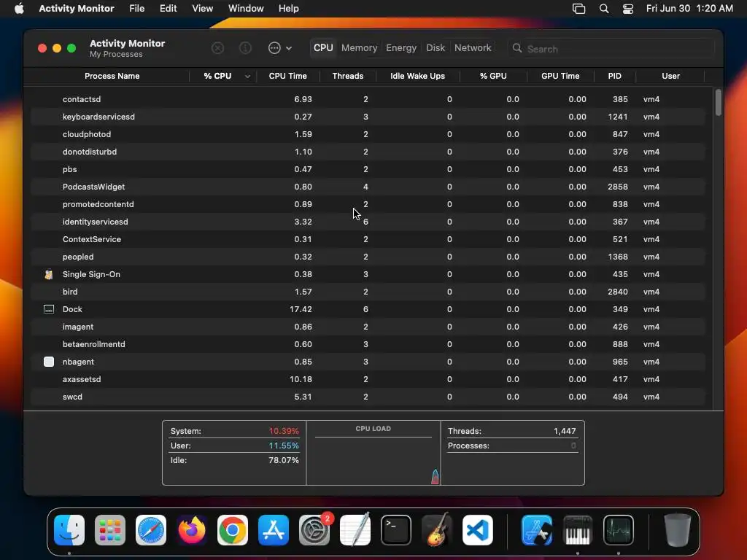Open the File menu
The image size is (747, 560).
pos(136,9)
